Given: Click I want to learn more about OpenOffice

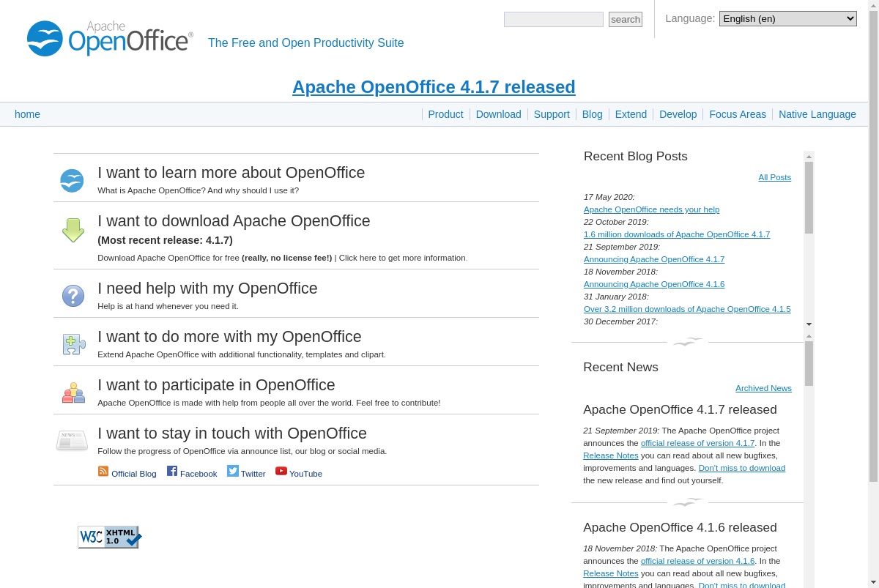Looking at the screenshot, I should (231, 173).
